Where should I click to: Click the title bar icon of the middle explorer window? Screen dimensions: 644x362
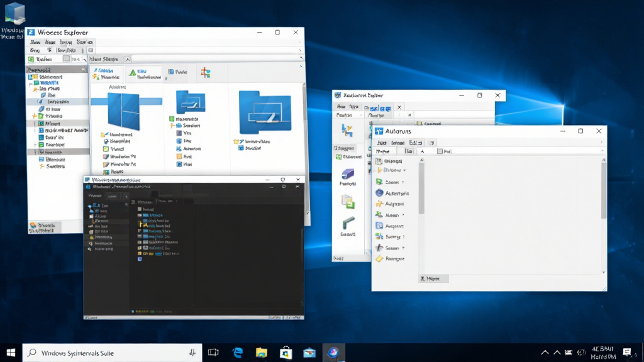click(338, 95)
